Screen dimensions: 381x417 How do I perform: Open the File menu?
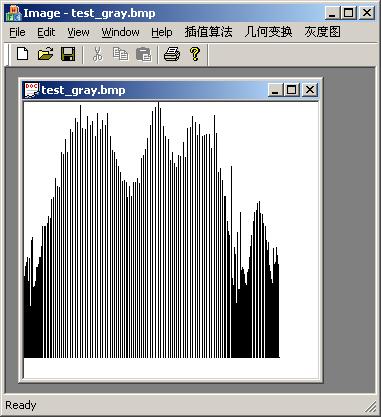pyautogui.click(x=17, y=32)
